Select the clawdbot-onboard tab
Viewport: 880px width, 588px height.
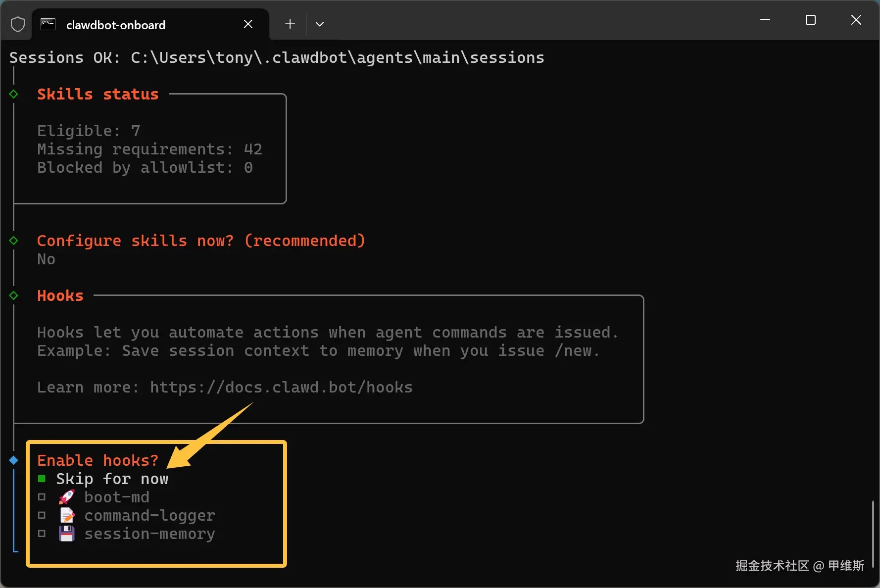150,24
